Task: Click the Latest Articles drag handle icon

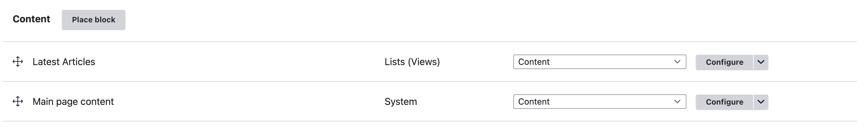Action: [17, 62]
